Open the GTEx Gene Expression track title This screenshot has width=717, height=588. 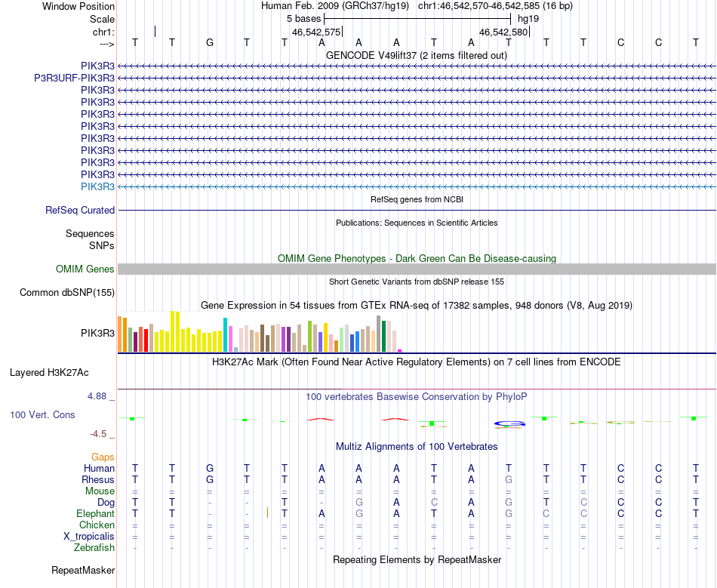click(417, 306)
